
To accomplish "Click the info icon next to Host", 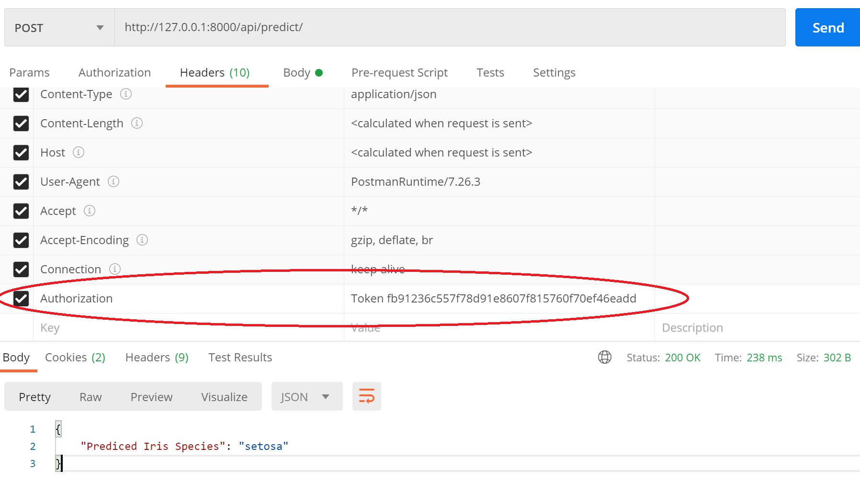I will tap(79, 152).
